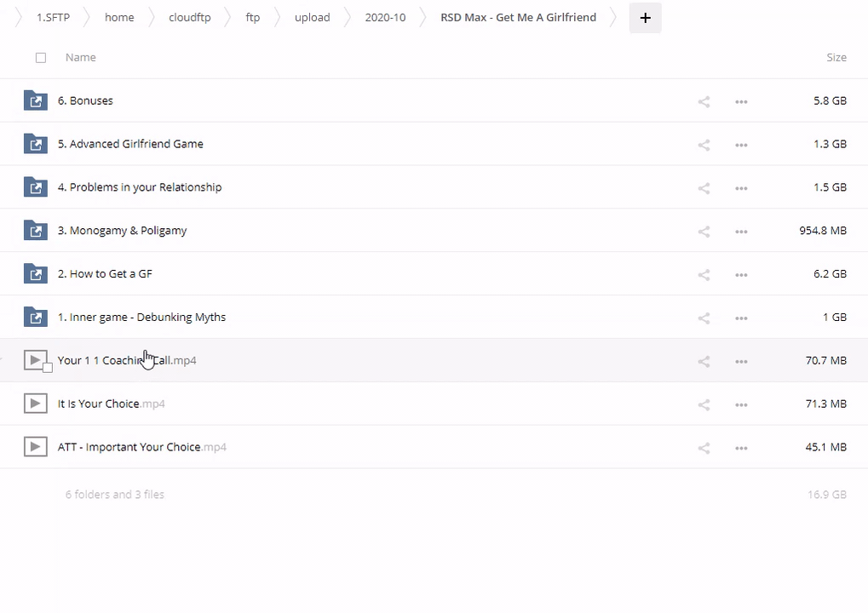
Task: Click video icon of ATT - Important Your Choice.mp4
Action: 35,447
